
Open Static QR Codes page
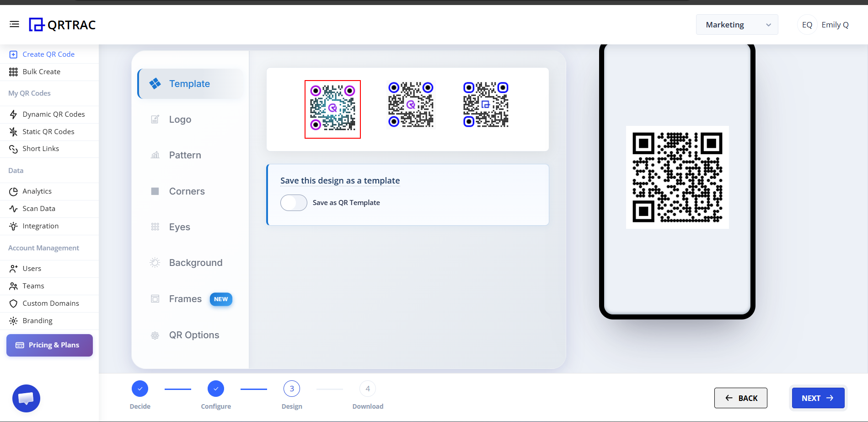49,132
